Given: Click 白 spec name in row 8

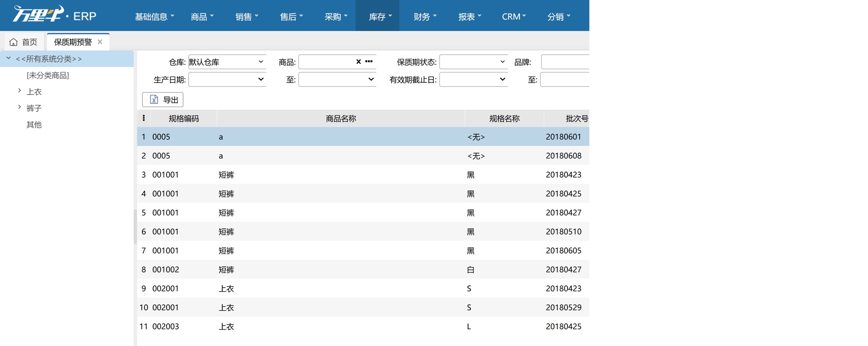Looking at the screenshot, I should coord(471,269).
